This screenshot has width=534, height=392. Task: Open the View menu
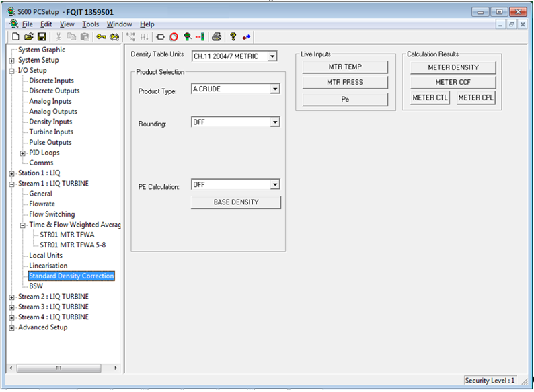[67, 24]
